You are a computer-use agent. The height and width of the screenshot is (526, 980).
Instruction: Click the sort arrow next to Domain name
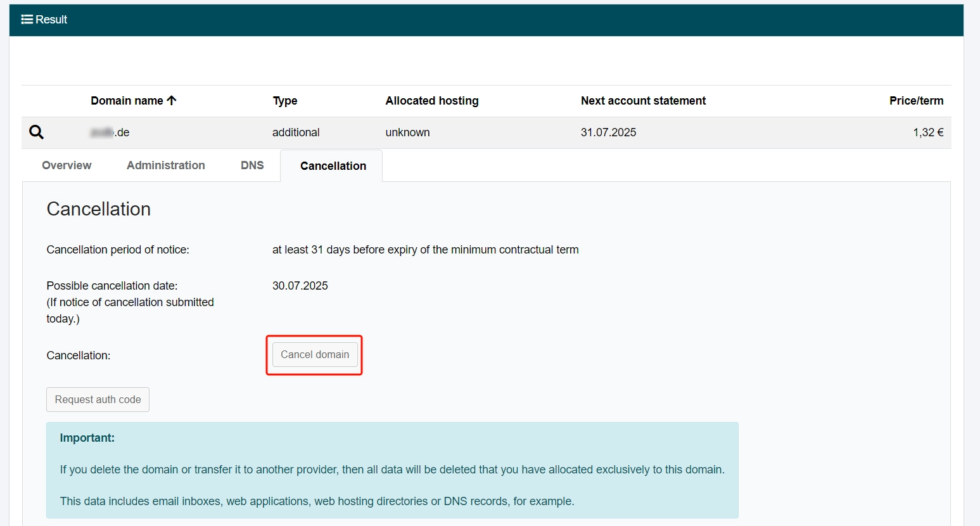point(172,101)
